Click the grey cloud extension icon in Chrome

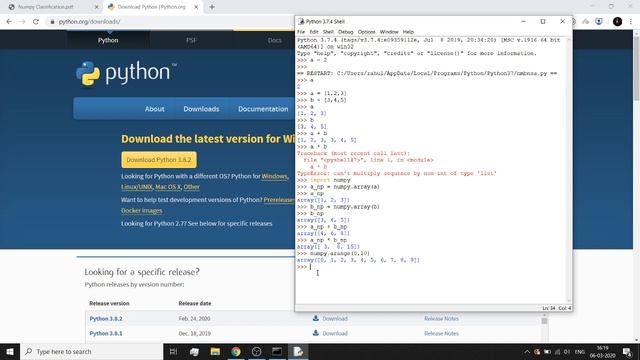(x=586, y=22)
